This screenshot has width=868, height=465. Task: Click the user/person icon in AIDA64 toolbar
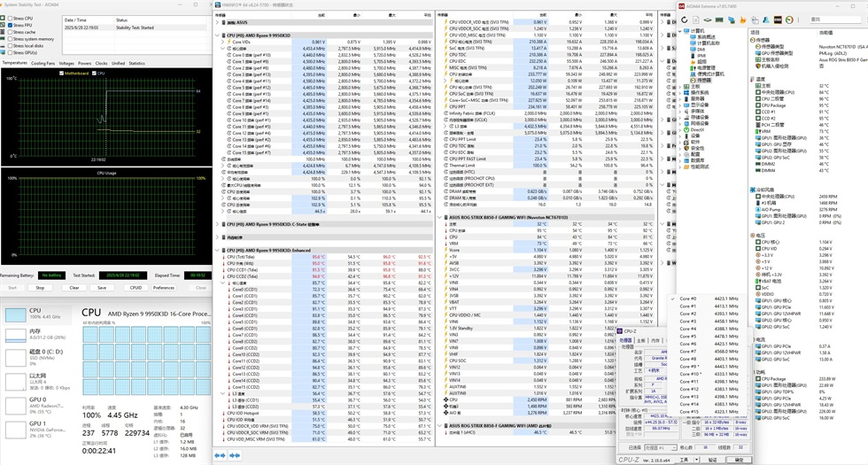(765, 19)
